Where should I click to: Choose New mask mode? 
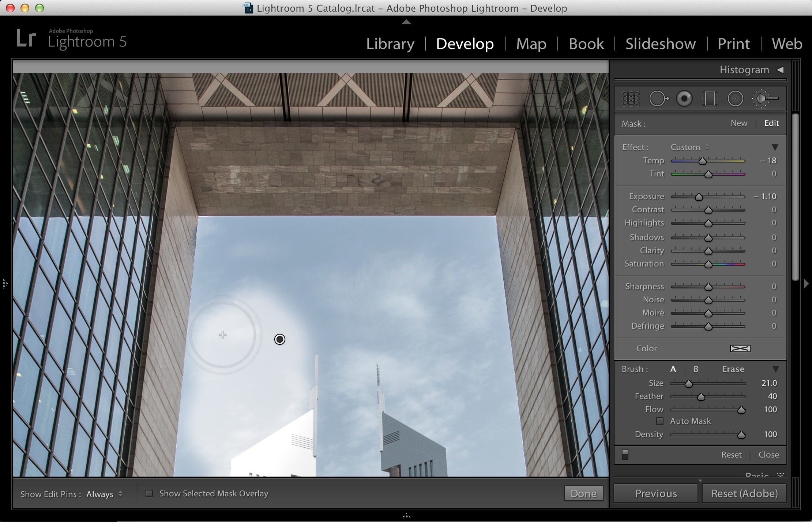[x=739, y=123]
